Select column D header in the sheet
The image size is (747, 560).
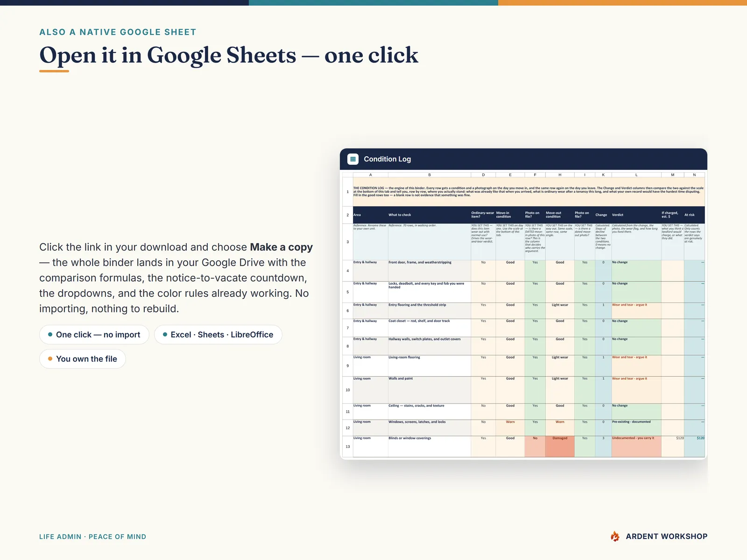point(483,175)
